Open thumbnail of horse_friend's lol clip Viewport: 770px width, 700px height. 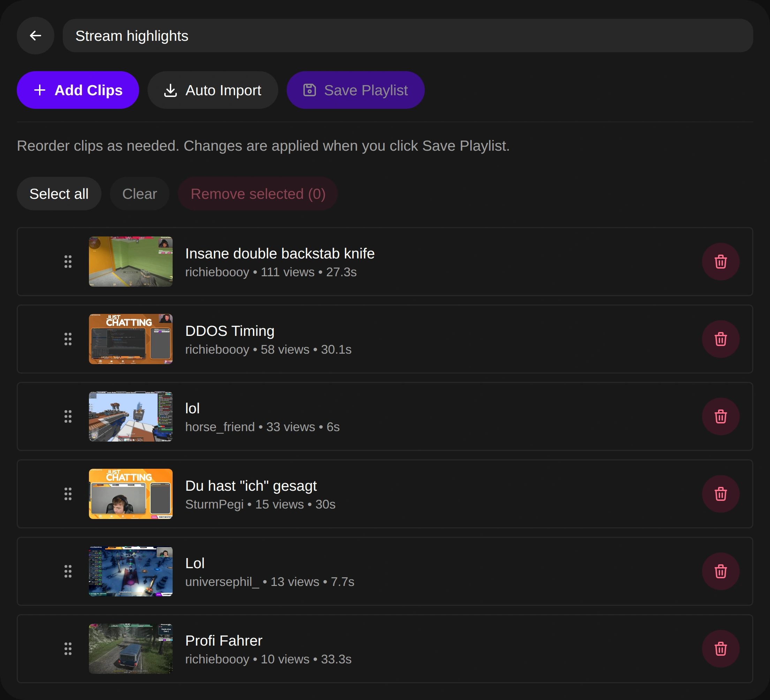click(x=131, y=416)
